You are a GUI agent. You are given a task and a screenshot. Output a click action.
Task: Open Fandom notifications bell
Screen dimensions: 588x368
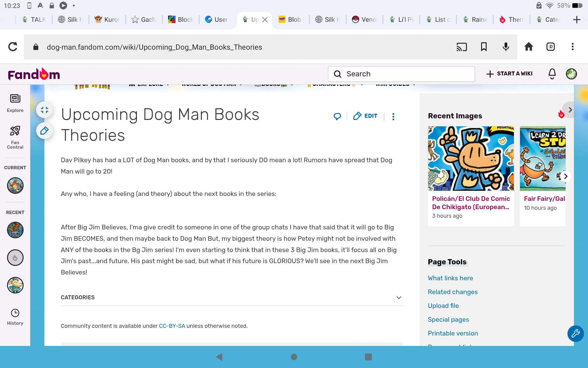552,74
